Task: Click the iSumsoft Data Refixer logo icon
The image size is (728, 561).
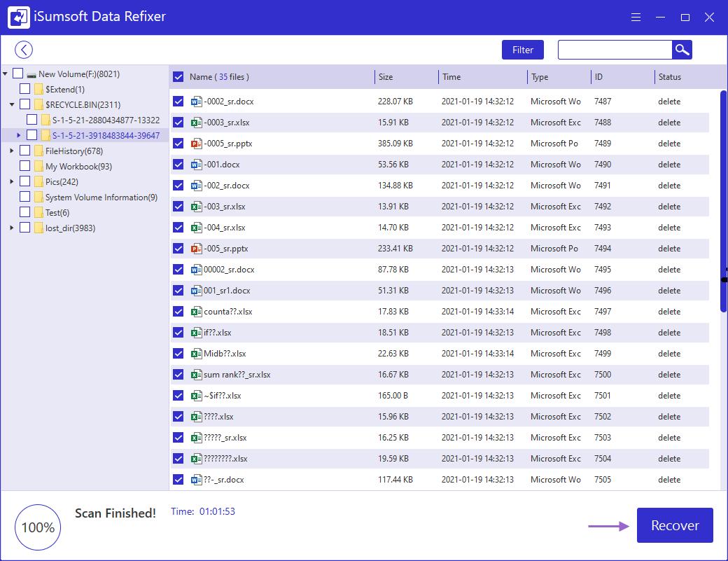Action: (19, 18)
